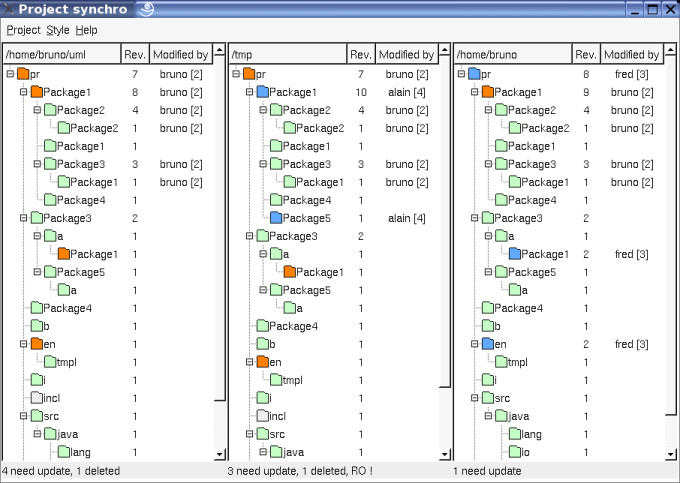Collapse Package2 revision 4 node in /tmp pane
Screen dimensions: 680x483
tap(263, 110)
